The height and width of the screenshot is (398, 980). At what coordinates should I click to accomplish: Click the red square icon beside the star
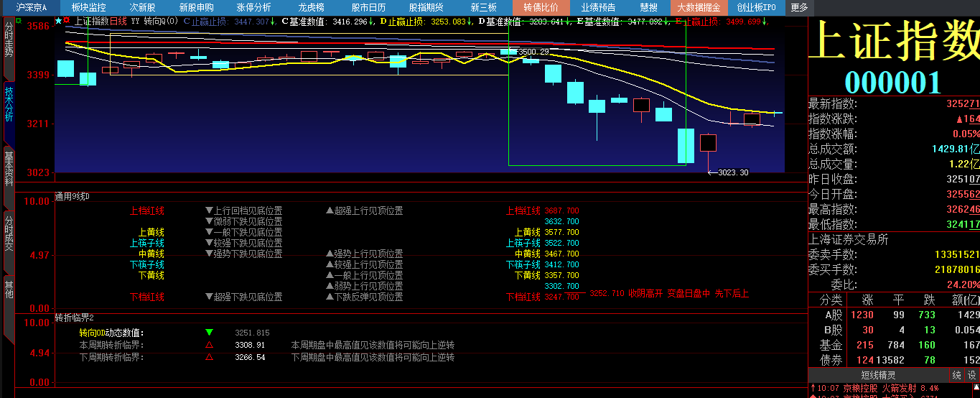pos(67,22)
